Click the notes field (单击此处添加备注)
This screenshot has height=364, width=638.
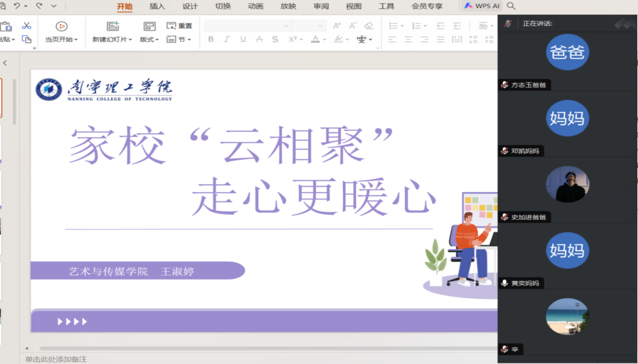click(56, 359)
